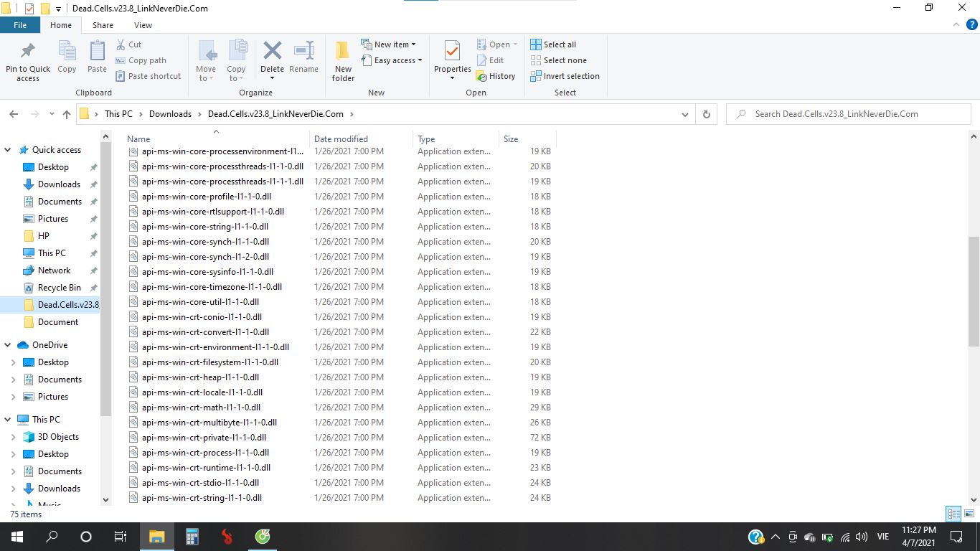Screen dimensions: 980x551
Task: Select HP folder in Quick access
Action: pos(44,236)
